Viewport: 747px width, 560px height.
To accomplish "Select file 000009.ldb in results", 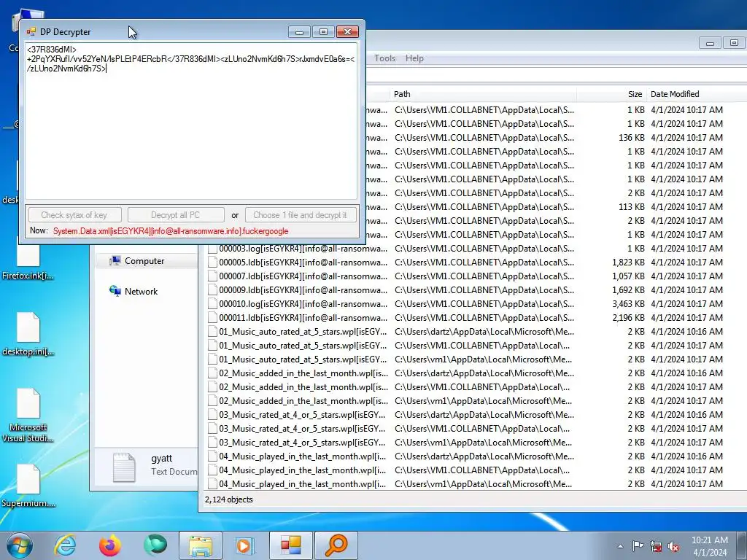I will point(303,290).
